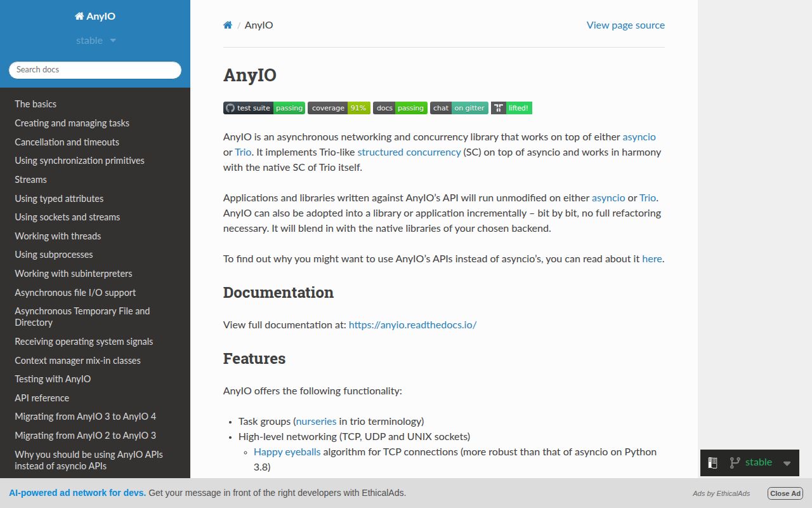Follow the asyncio link in the second paragraph
Screen dimensions: 812x508
[608, 198]
